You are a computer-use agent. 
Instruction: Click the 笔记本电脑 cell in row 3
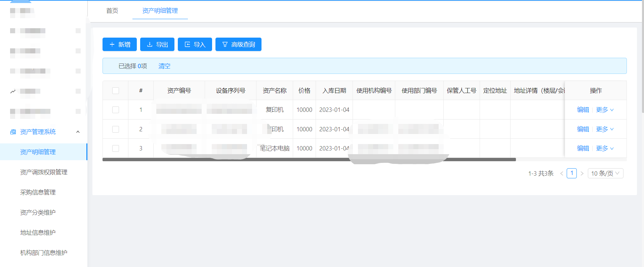click(x=275, y=148)
